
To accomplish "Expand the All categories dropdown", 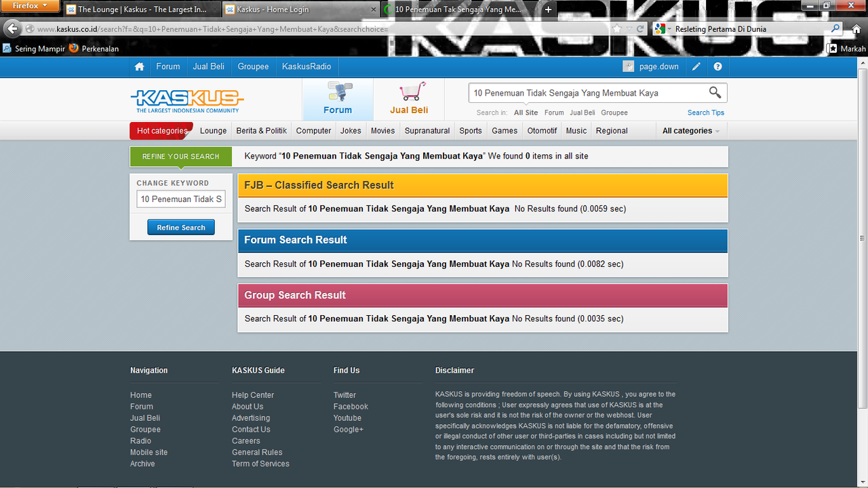I will point(691,131).
